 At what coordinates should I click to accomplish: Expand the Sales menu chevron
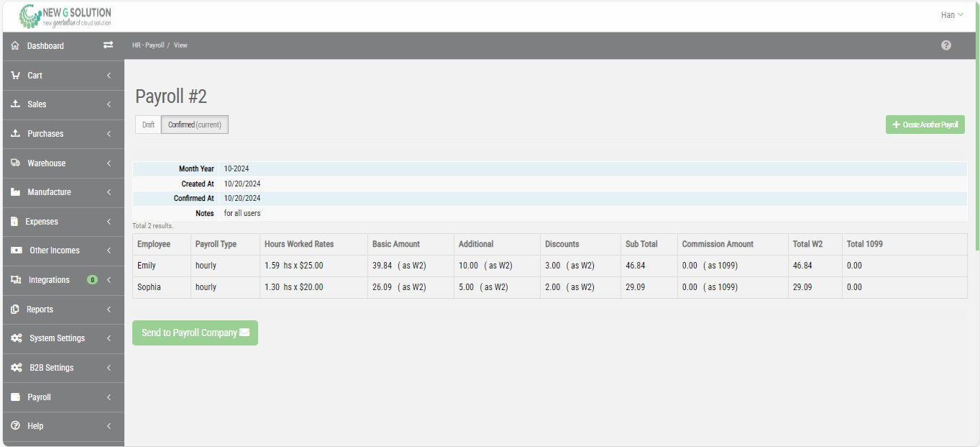[x=109, y=104]
